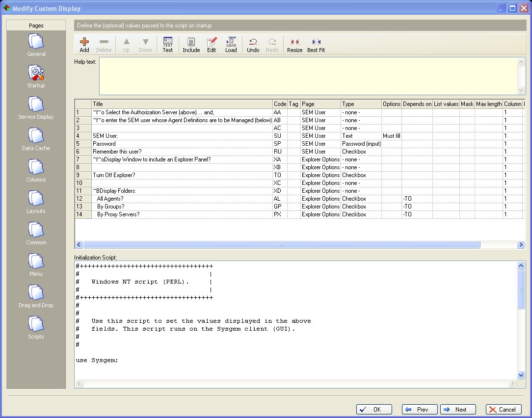This screenshot has height=418, width=532.
Task: Click the Add toolbar icon
Action: tap(84, 45)
